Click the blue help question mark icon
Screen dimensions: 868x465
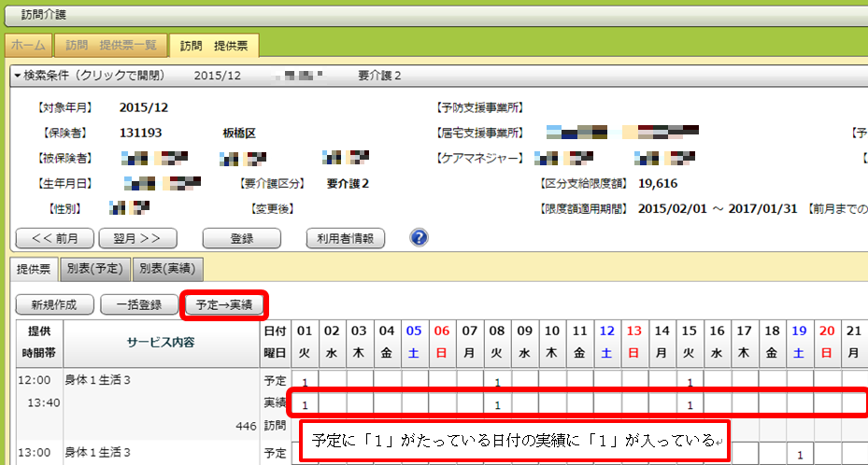(x=419, y=237)
